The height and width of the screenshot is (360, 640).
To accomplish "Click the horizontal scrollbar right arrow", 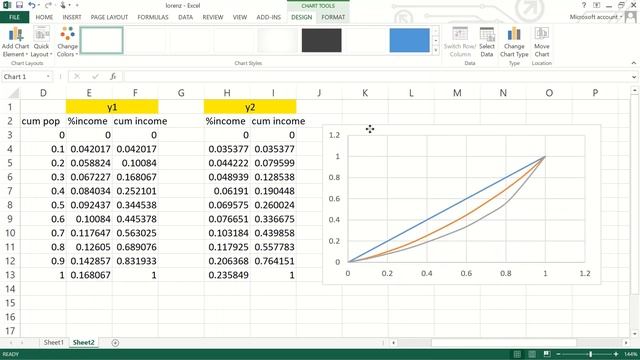I will click(x=626, y=343).
